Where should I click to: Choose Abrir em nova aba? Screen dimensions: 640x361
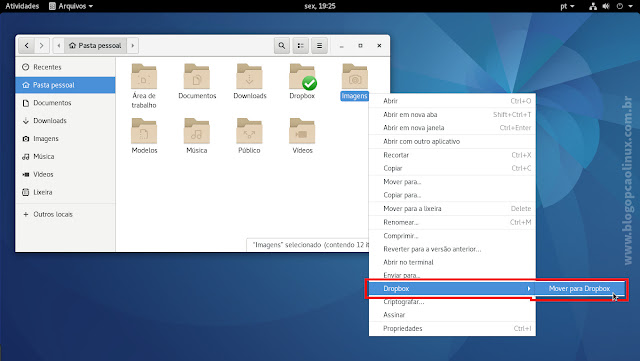tap(452, 115)
